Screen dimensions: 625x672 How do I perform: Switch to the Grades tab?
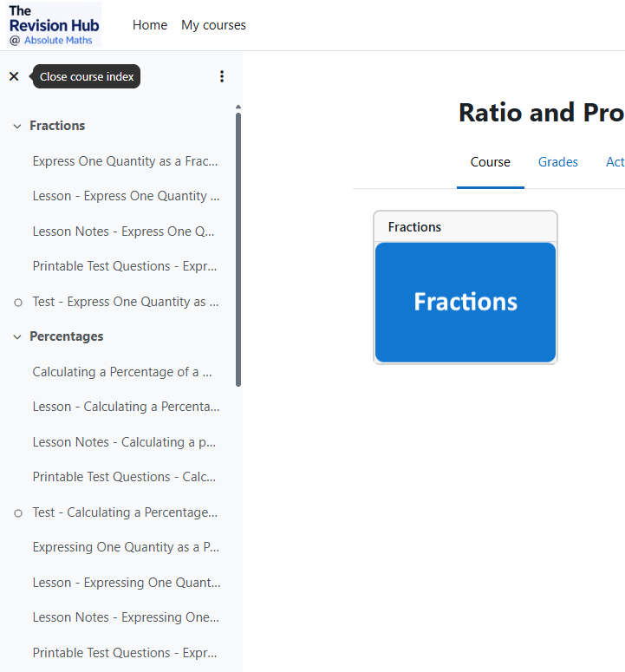click(557, 162)
